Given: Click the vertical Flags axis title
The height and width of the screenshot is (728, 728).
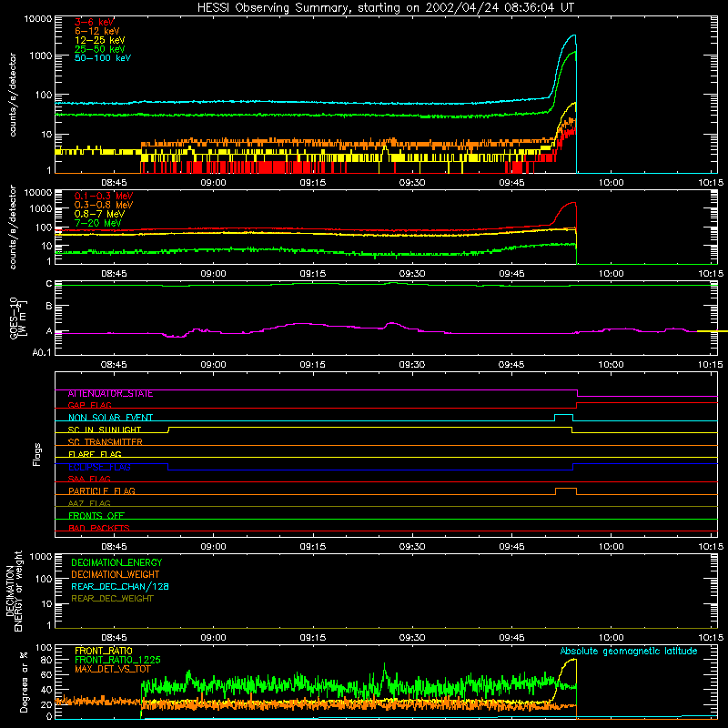Looking at the screenshot, I should (36, 454).
